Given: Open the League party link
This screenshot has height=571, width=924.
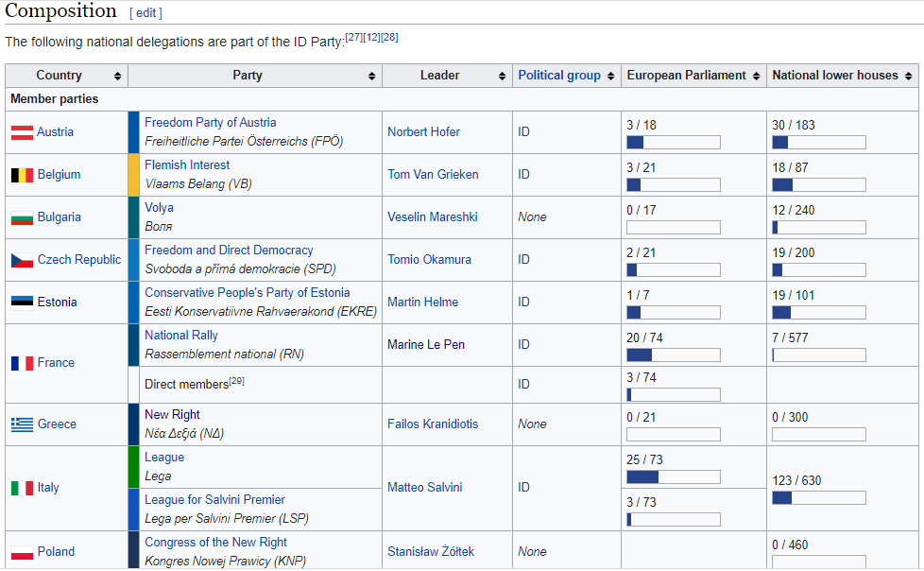Looking at the screenshot, I should point(164,458).
